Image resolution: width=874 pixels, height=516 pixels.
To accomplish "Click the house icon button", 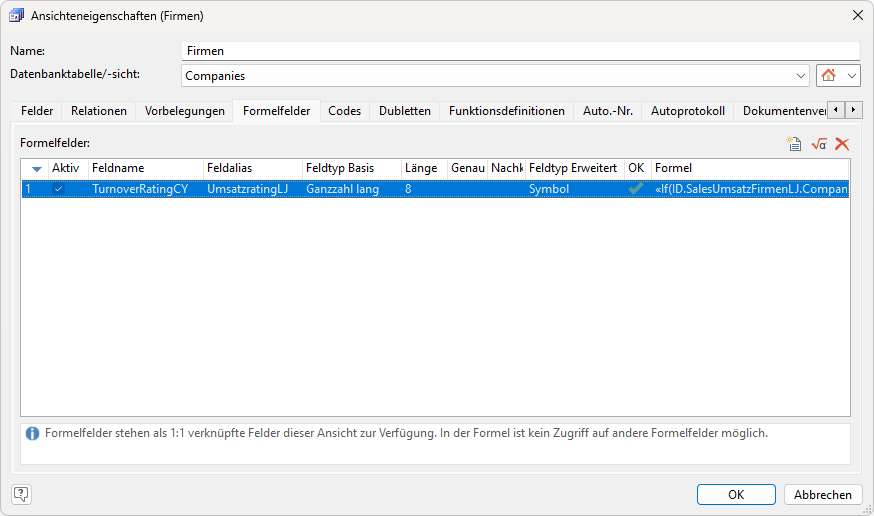I will pos(828,76).
